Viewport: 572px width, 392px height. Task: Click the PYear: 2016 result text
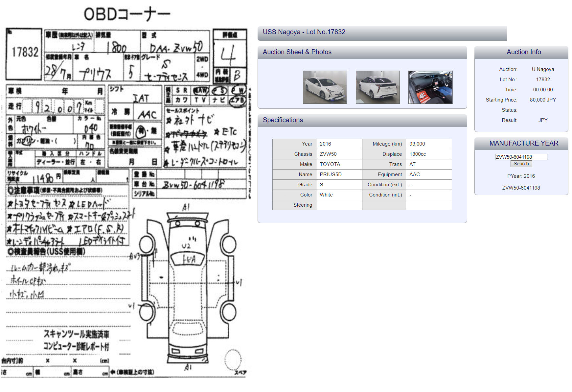pyautogui.click(x=521, y=176)
